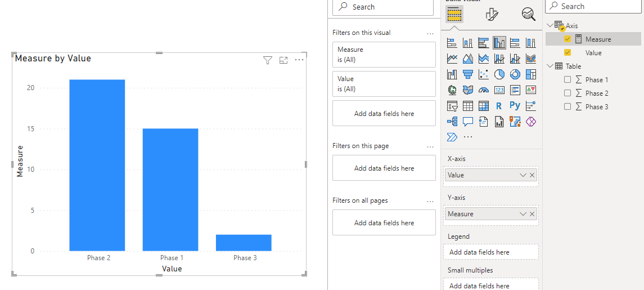Select the smart narrative visual
The width and height of the screenshot is (644, 290).
483,122
